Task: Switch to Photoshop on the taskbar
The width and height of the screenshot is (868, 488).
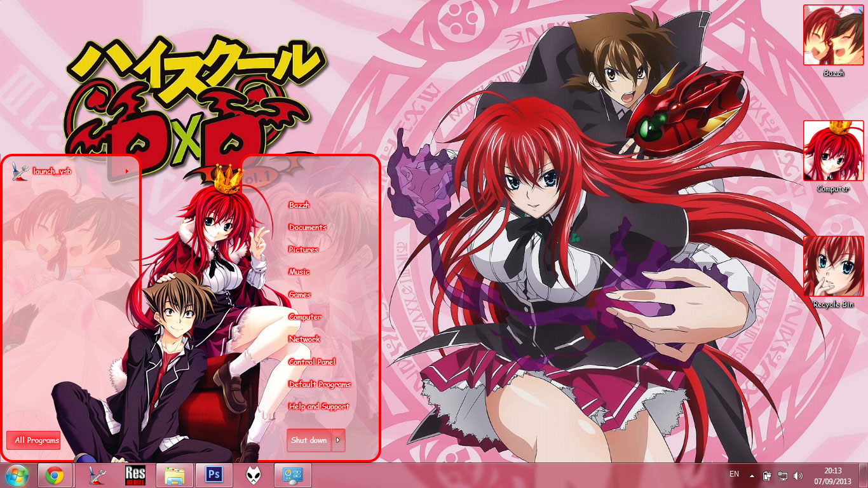Action: pos(214,475)
